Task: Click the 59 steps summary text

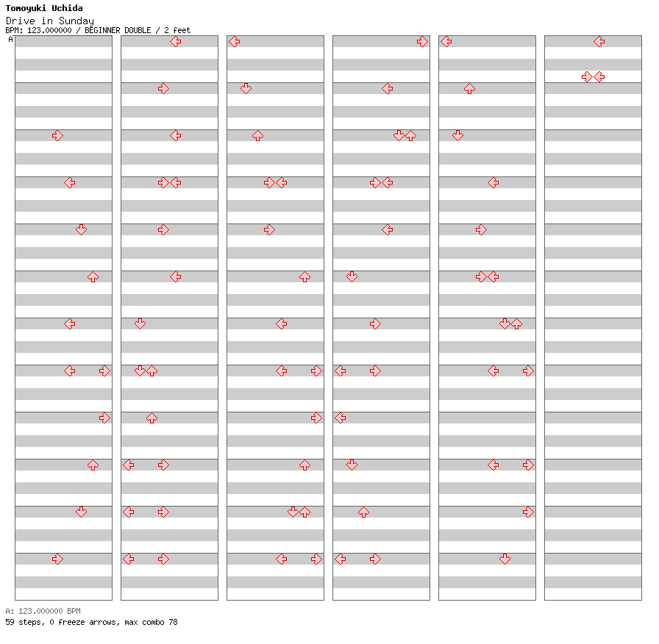Action: 91,622
